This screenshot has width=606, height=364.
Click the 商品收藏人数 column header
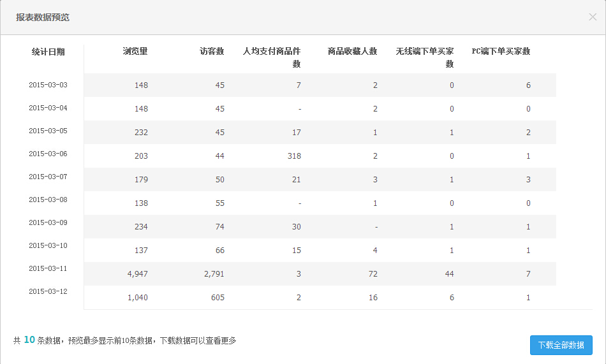click(x=352, y=51)
